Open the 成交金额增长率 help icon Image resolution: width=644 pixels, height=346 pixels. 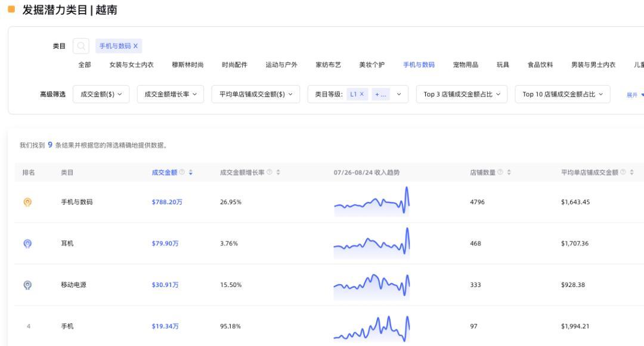pos(270,172)
